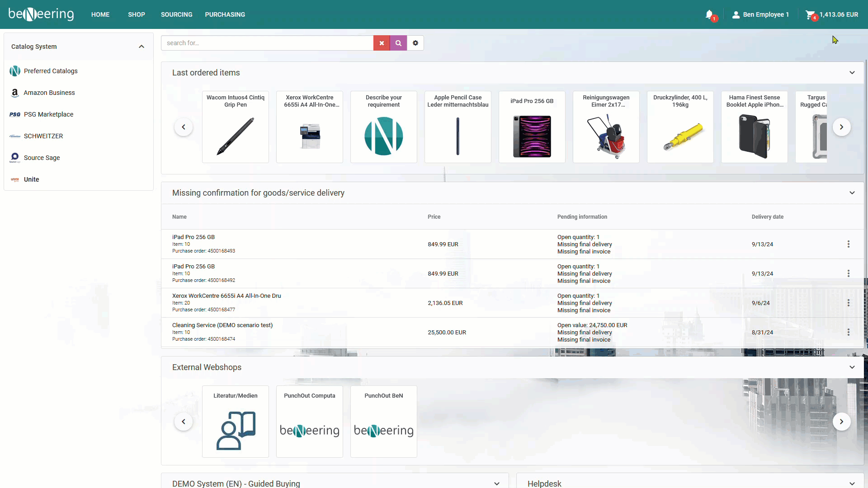Open Literatur/Medien webshop
868x488 pixels.
tap(236, 422)
